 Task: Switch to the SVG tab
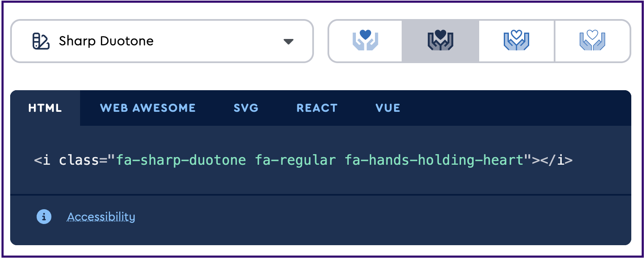pyautogui.click(x=246, y=108)
